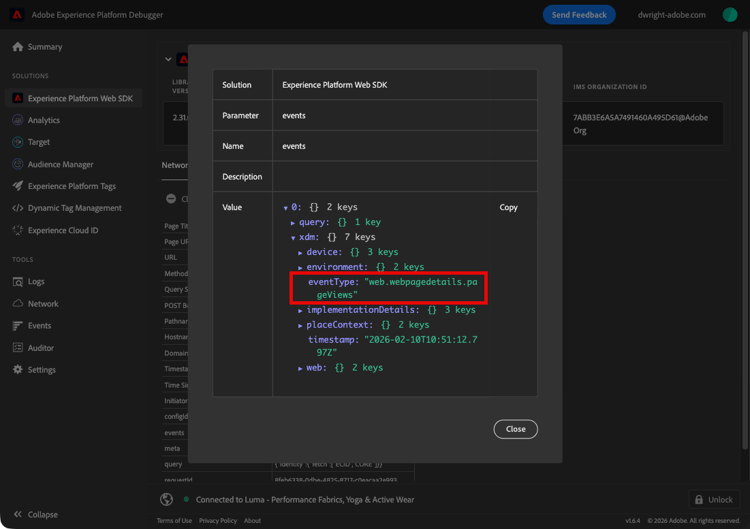Image resolution: width=750 pixels, height=529 pixels.
Task: Click the Solution value Experience Platform Web SDK
Action: tap(334, 85)
